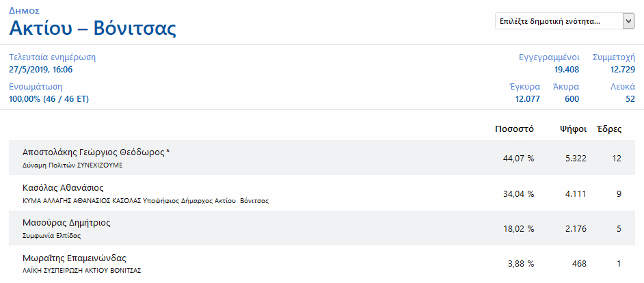Click the Συμμετοχή value 12.729
This screenshot has height=283, width=644.
[x=623, y=70]
